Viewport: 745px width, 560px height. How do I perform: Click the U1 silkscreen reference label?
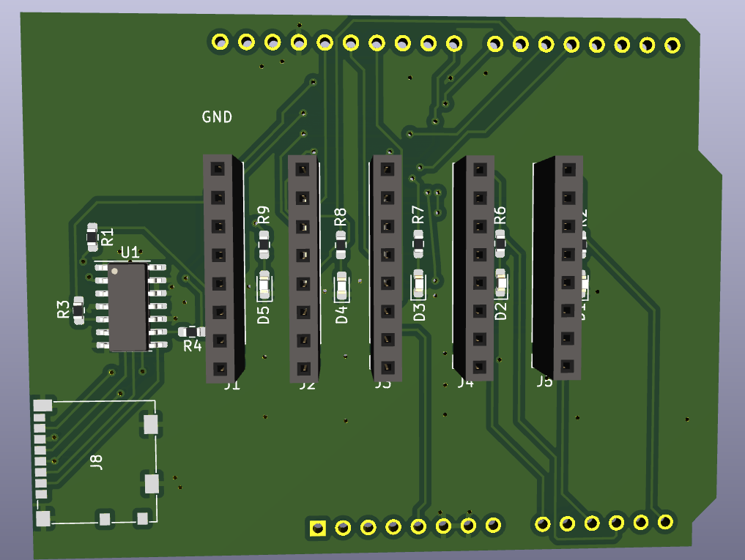(130, 253)
